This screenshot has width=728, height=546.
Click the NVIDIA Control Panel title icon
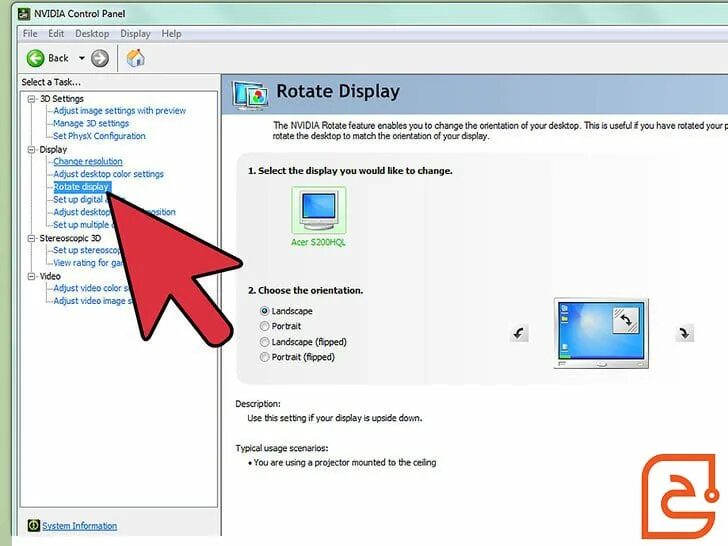[24, 14]
